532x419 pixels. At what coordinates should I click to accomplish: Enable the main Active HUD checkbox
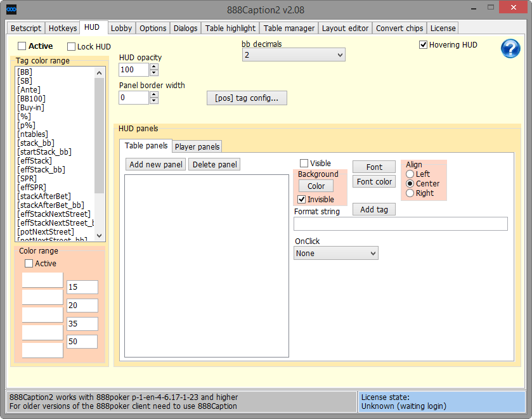pos(22,46)
